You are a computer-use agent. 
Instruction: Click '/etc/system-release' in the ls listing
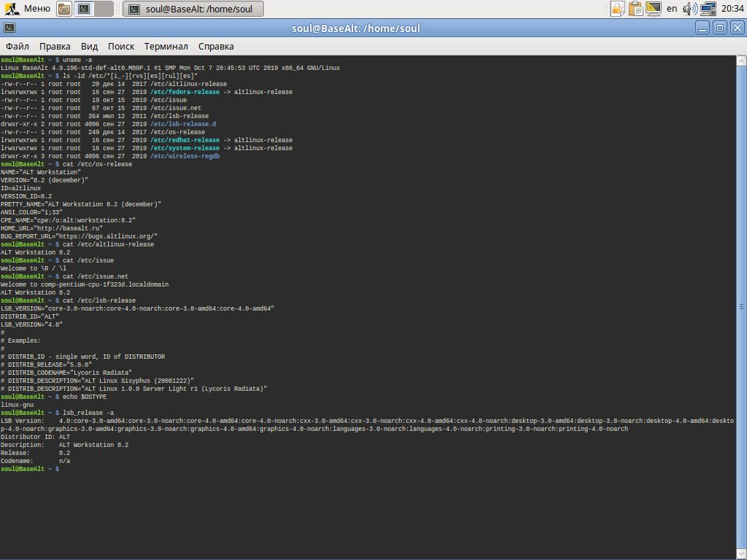coord(185,148)
